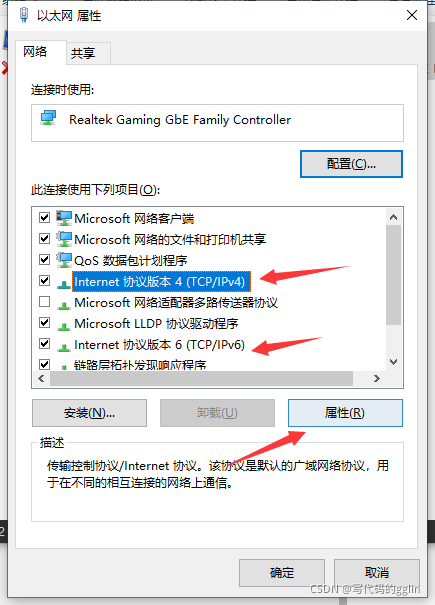Open 属性(R) for selected protocol
The height and width of the screenshot is (605, 435).
click(x=345, y=413)
